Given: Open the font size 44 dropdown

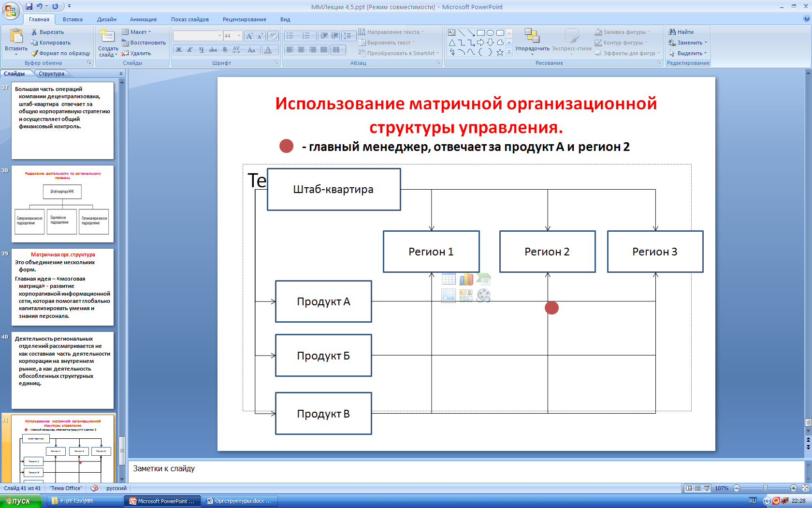Looking at the screenshot, I should [239, 36].
